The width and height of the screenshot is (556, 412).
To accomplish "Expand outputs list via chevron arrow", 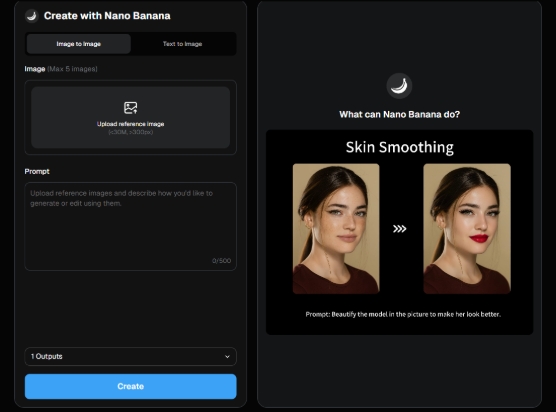I will pos(227,357).
